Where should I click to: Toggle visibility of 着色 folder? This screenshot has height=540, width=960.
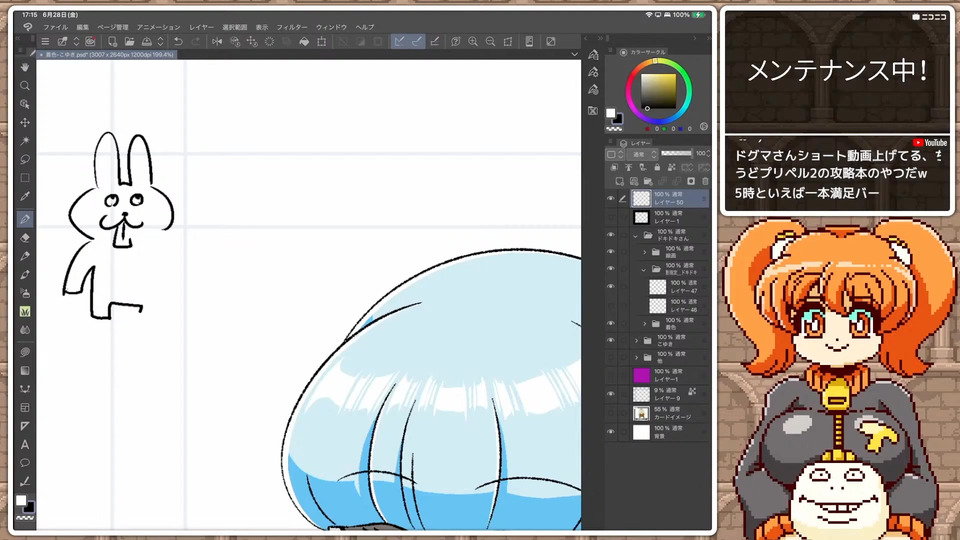[x=610, y=323]
